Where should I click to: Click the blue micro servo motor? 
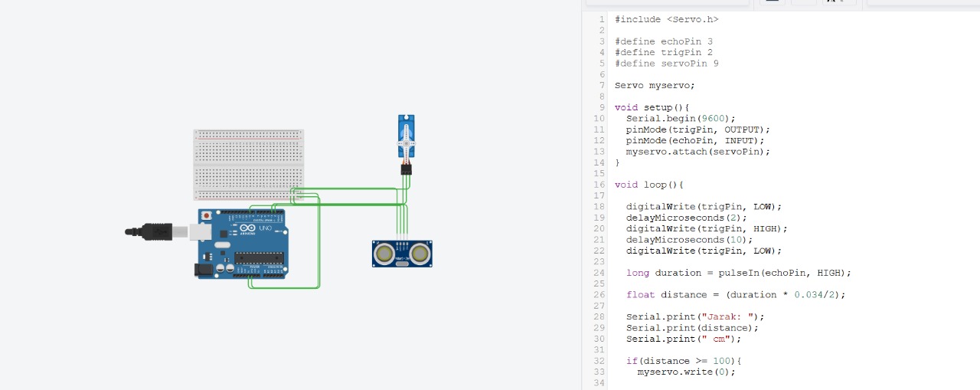406,135
